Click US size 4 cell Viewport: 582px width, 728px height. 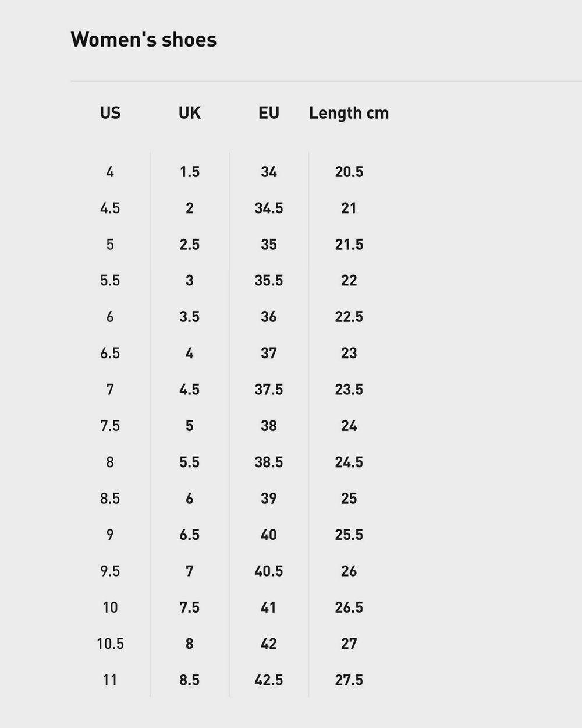click(110, 172)
